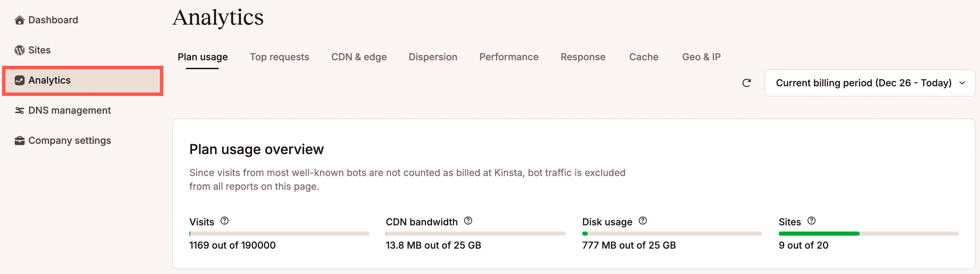Click the Plan usage overview heading

click(256, 149)
